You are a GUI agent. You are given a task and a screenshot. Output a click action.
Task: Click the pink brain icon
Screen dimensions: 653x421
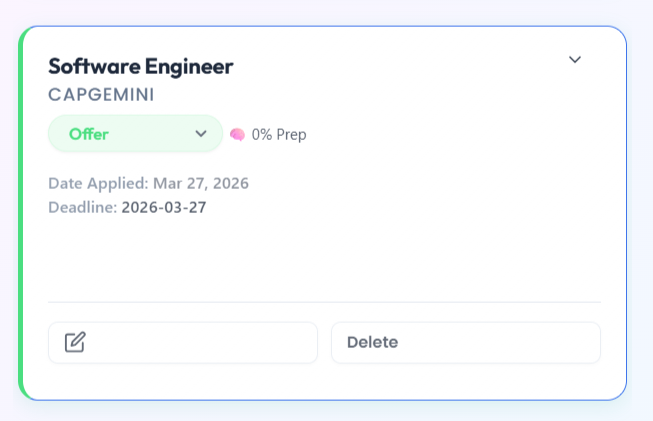tap(237, 134)
